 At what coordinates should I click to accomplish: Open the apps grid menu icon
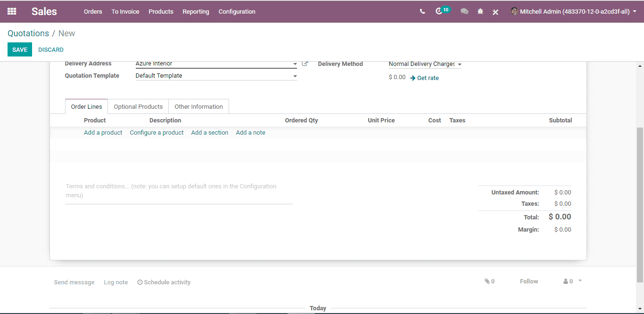[12, 11]
